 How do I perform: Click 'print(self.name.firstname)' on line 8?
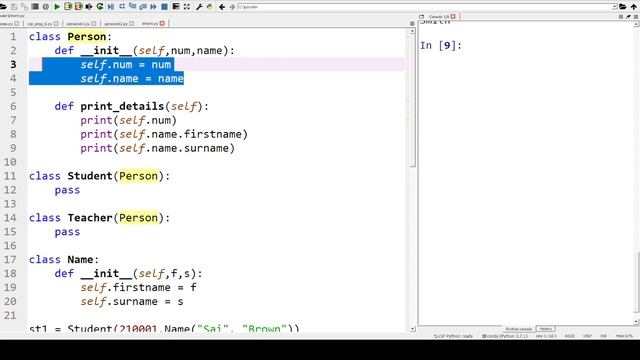point(164,134)
